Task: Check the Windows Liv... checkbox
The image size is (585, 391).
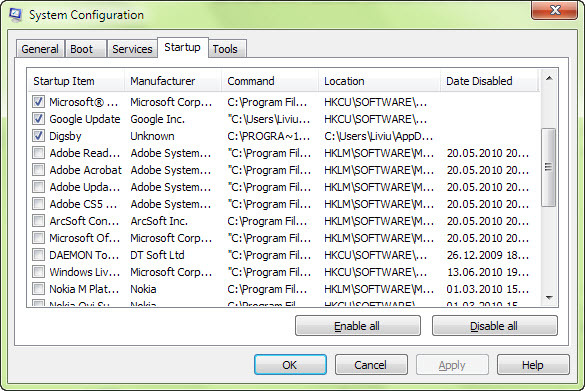Action: 38,272
